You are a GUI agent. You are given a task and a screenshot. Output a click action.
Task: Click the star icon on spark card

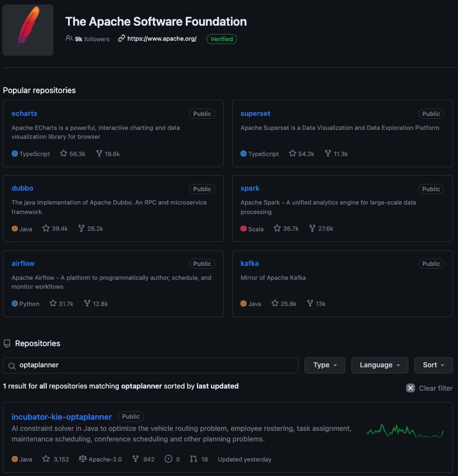277,228
